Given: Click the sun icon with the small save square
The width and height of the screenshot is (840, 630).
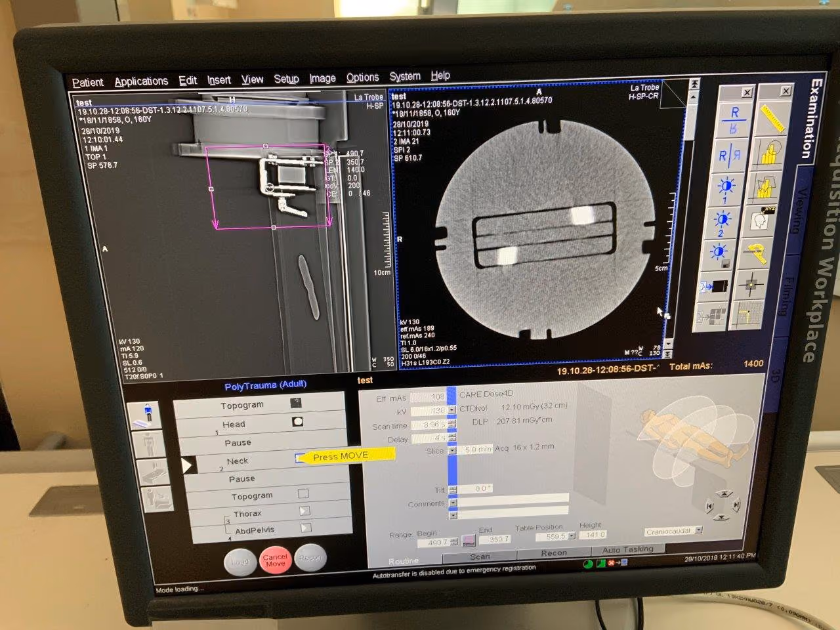Looking at the screenshot, I should pos(720,254).
